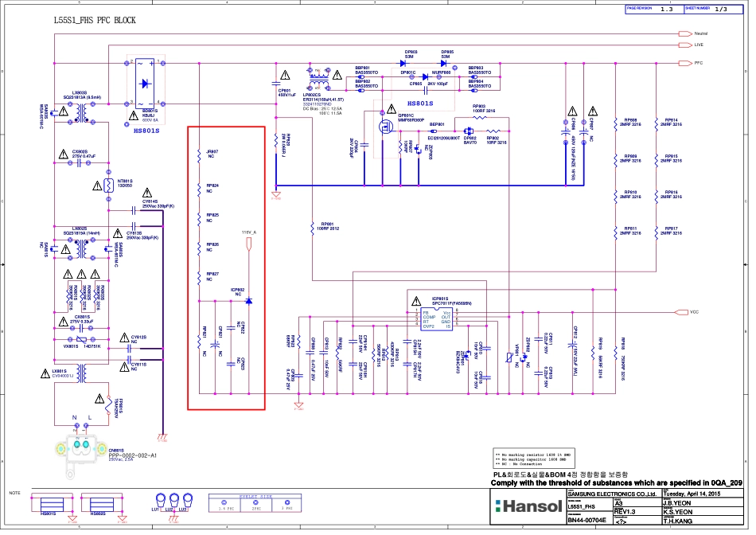Select the DP803 diode symbol
Screen dimensions: 756x535
(x=410, y=62)
